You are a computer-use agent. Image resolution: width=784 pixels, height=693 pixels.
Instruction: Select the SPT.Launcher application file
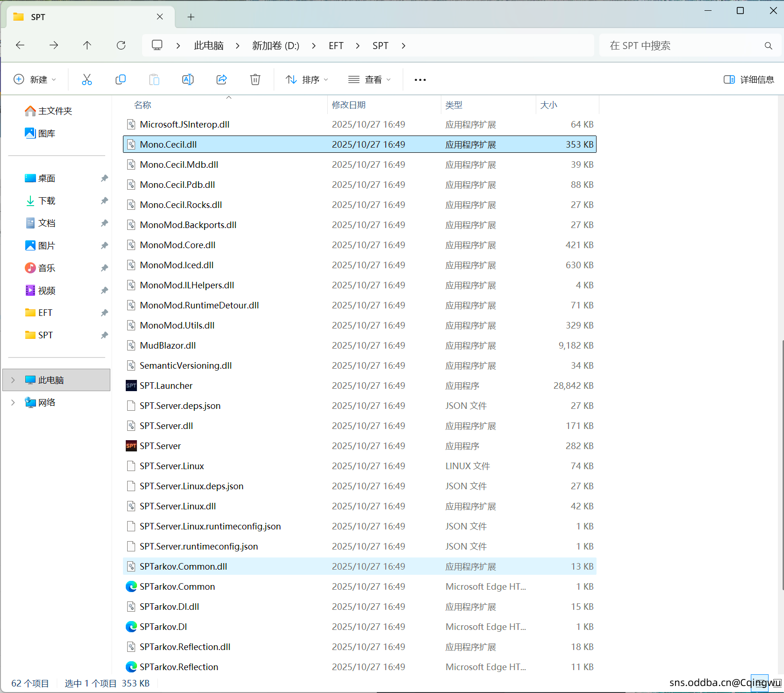pyautogui.click(x=166, y=386)
